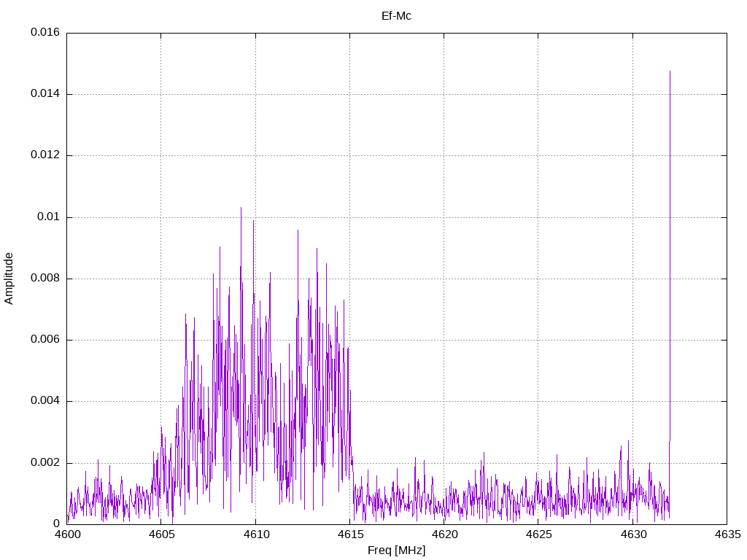Viewport: 747px width, 560px height.
Task: Pick the 4615 x-axis tick label
Action: [x=349, y=535]
